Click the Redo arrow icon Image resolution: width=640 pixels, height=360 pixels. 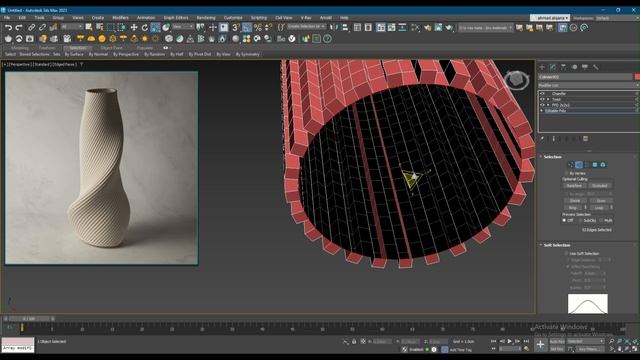[x=19, y=28]
